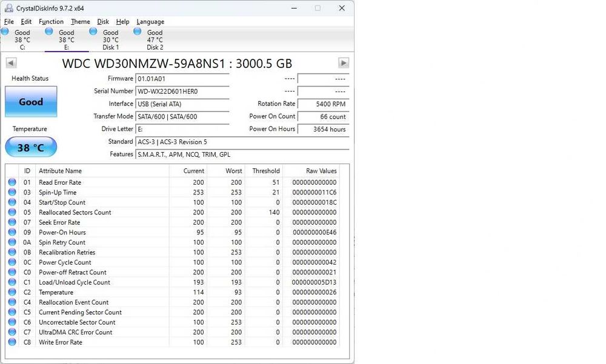Click status orb for Seek Error Rate
Image resolution: width=606 pixels, height=364 pixels.
pyautogui.click(x=12, y=222)
